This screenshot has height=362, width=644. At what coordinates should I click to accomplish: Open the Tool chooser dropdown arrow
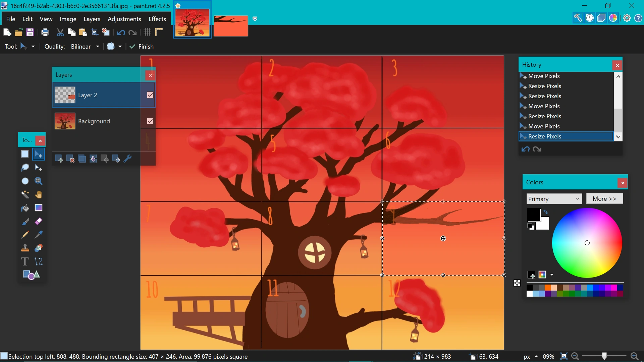coord(33,47)
